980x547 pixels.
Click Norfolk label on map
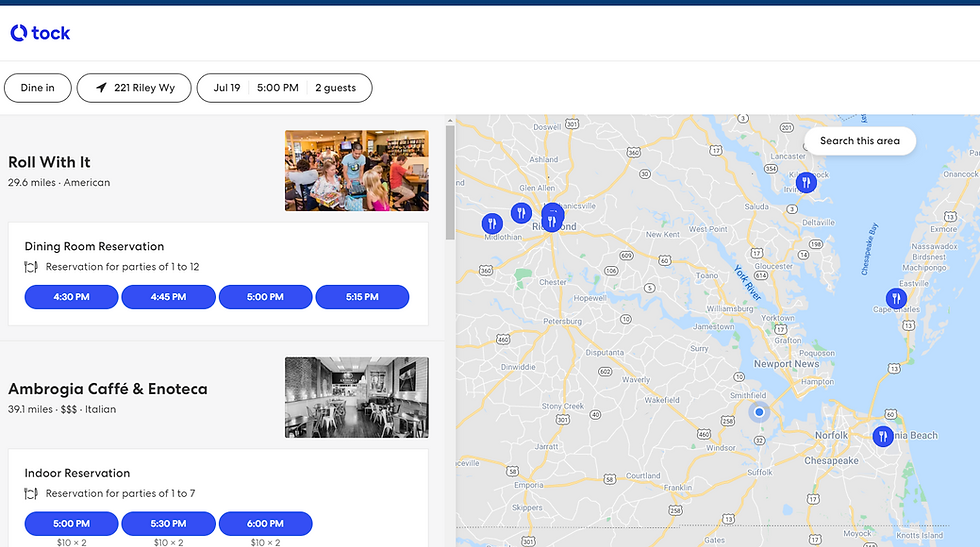click(831, 435)
